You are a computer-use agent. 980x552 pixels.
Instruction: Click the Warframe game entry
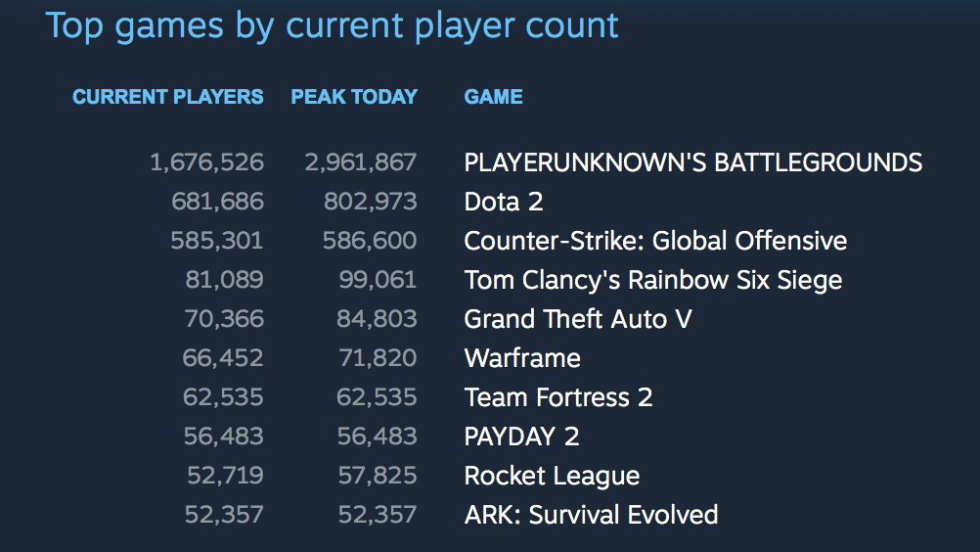tap(522, 358)
